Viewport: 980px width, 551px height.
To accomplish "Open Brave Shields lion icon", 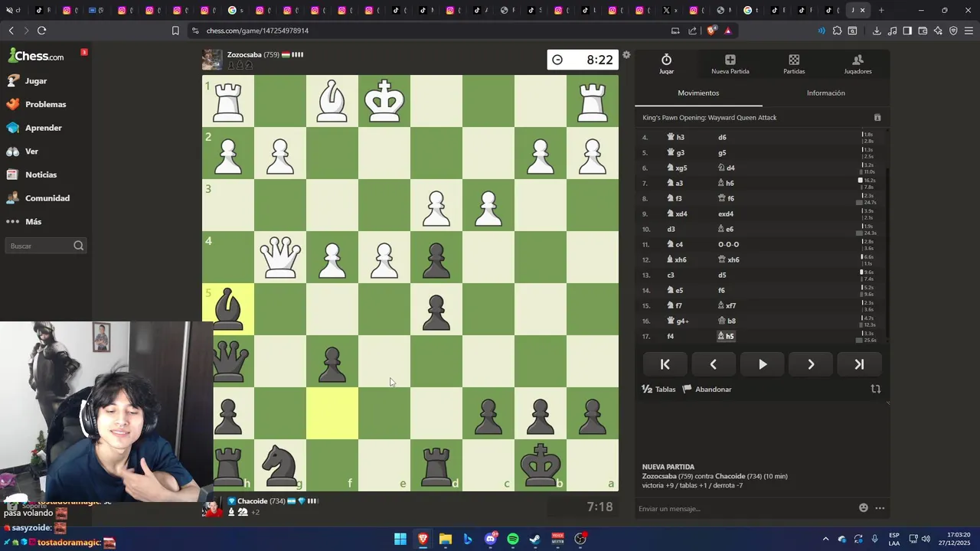I will pyautogui.click(x=711, y=31).
